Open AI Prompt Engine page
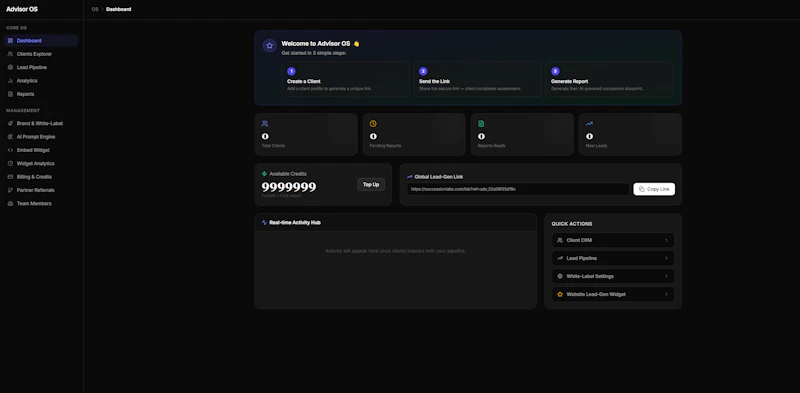Viewport: 800px width, 393px height. click(41, 137)
